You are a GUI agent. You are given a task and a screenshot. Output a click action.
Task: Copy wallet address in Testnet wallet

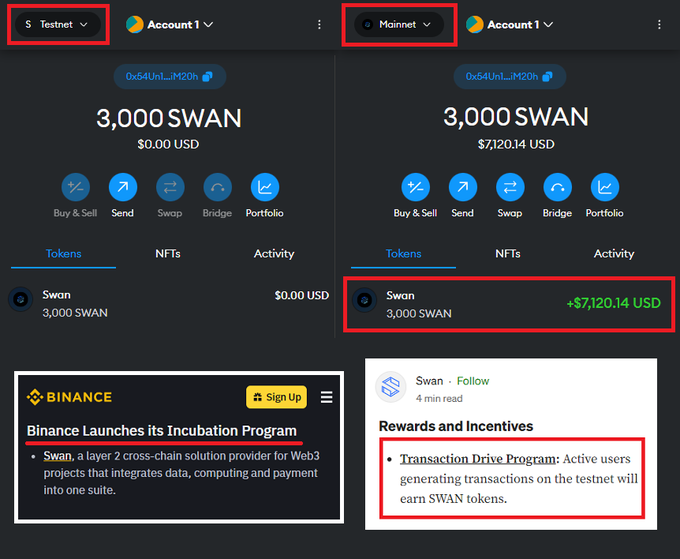coord(170,77)
